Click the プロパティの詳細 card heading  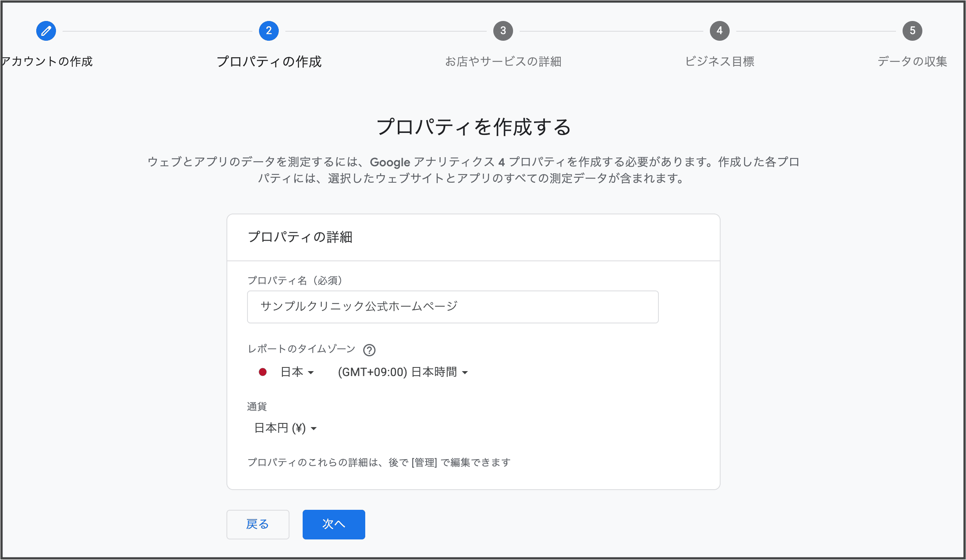300,237
